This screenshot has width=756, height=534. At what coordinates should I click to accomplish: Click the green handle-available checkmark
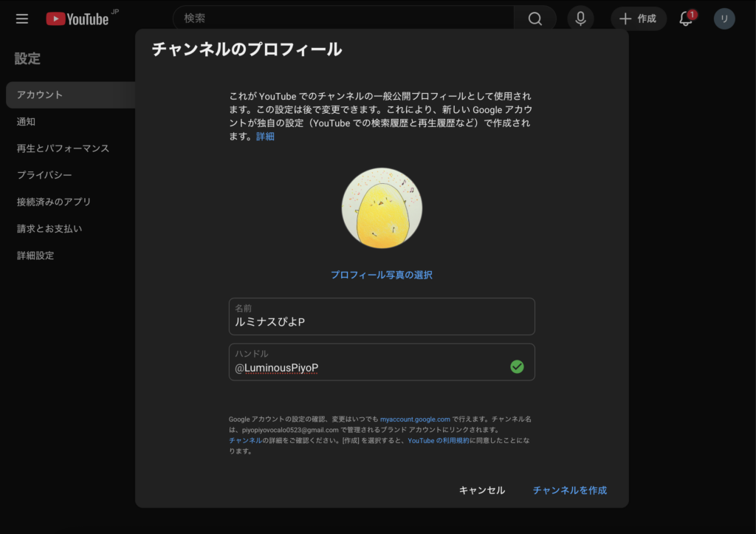coord(517,366)
